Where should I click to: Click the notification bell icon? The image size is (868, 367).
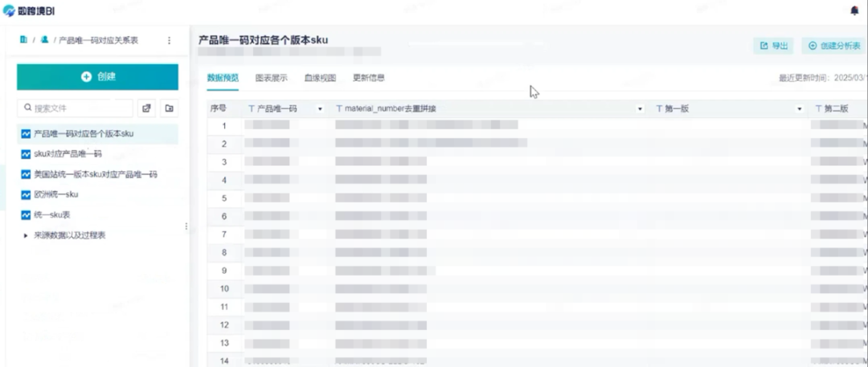[854, 10]
